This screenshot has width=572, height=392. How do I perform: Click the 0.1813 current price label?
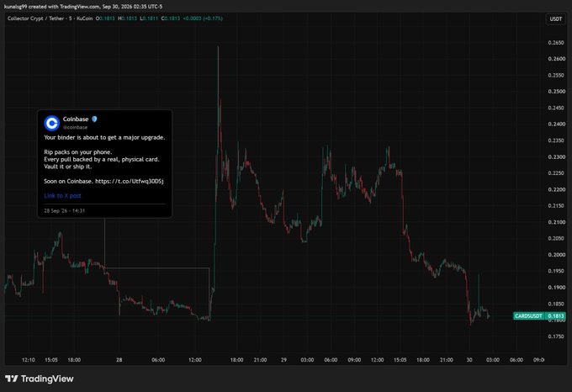click(555, 315)
